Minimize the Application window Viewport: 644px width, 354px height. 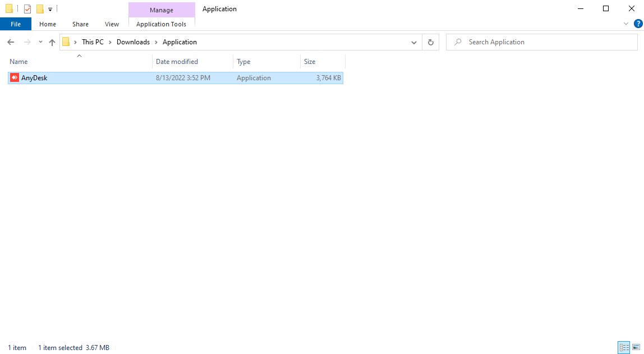click(x=581, y=8)
